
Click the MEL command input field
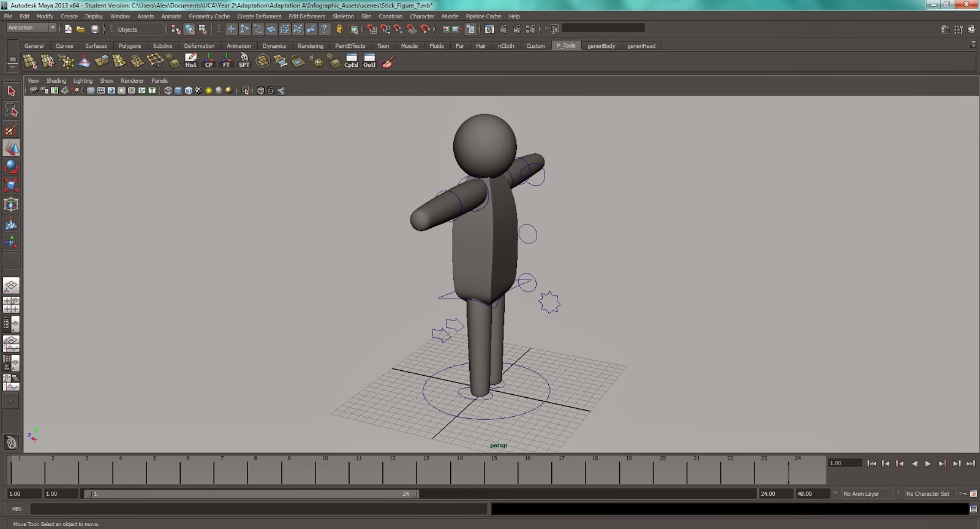click(x=258, y=509)
